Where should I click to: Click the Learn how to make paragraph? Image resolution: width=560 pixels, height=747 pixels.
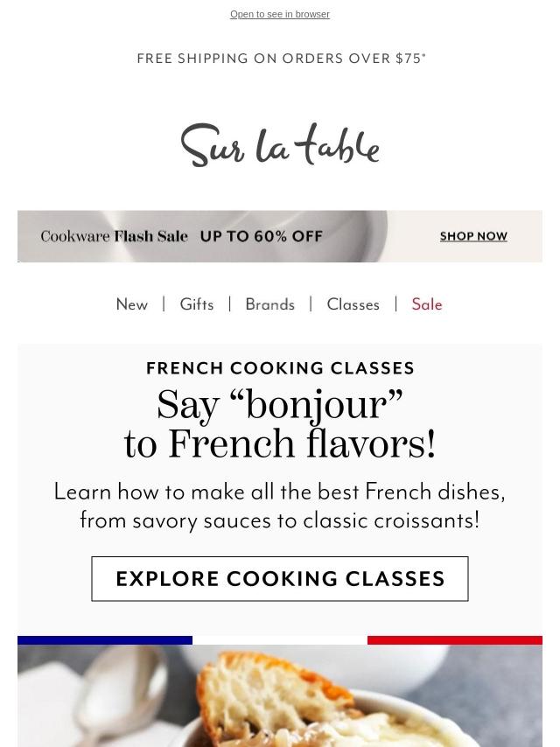point(280,506)
